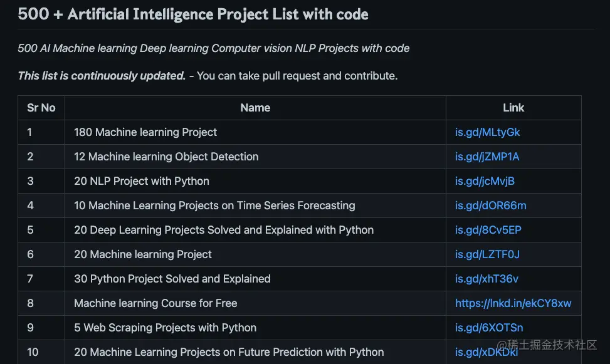This screenshot has height=364, width=610.
Task: Open the link in row 10
Action: [486, 351]
